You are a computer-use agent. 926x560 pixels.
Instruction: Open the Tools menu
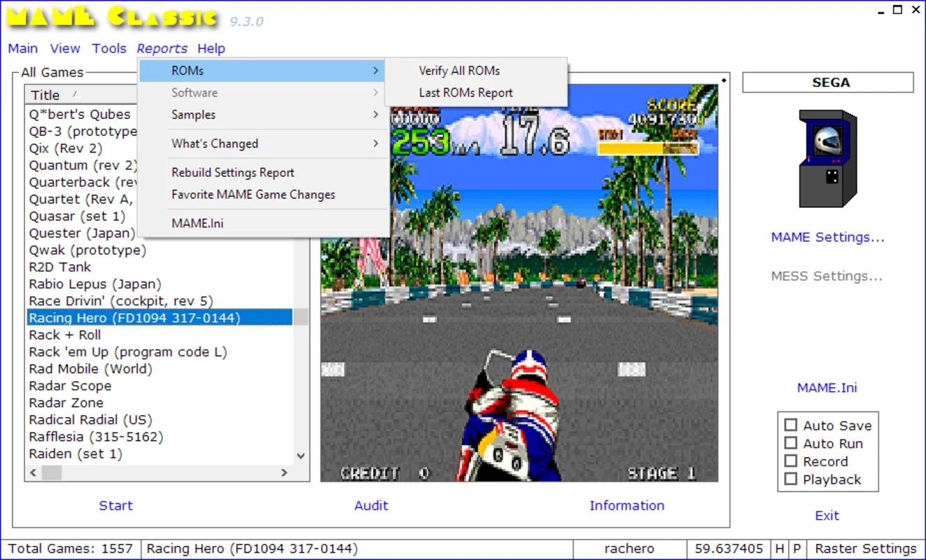[x=109, y=48]
